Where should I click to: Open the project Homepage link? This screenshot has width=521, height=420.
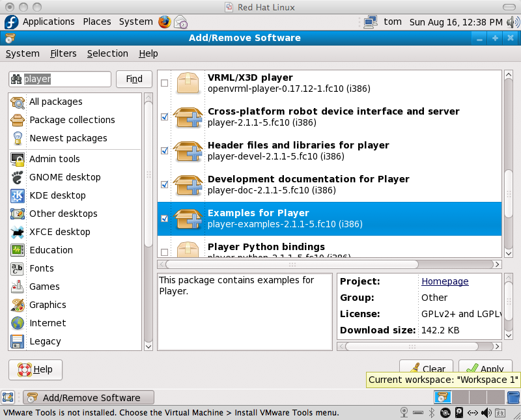coord(445,281)
